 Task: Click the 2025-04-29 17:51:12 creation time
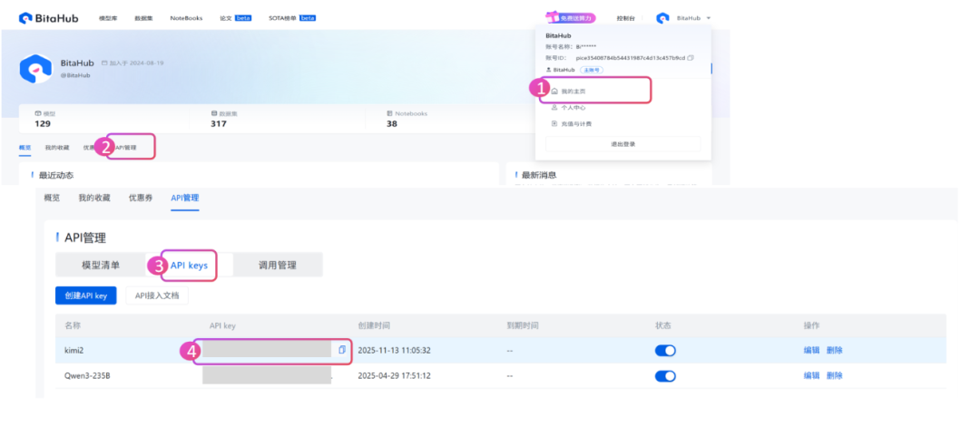[395, 375]
